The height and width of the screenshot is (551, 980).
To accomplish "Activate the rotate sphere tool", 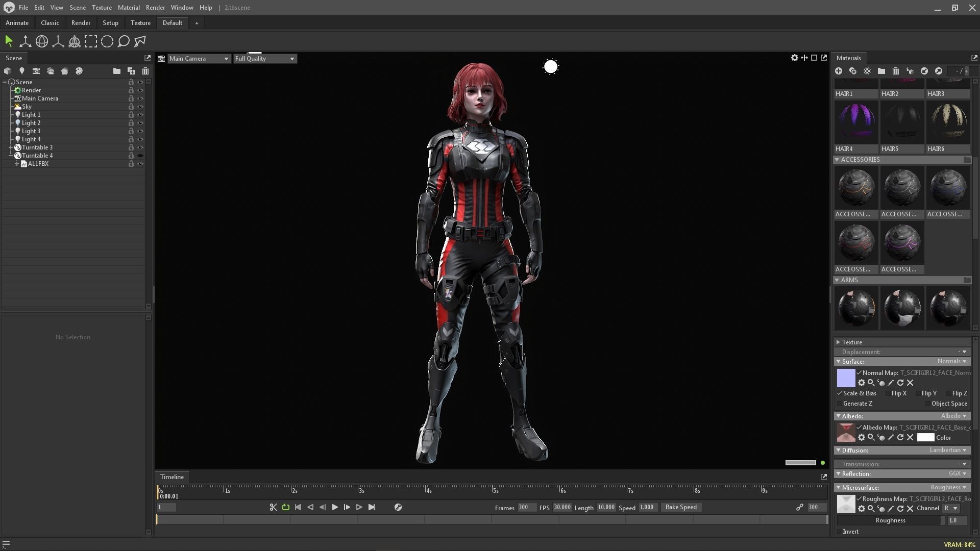I will coord(41,41).
